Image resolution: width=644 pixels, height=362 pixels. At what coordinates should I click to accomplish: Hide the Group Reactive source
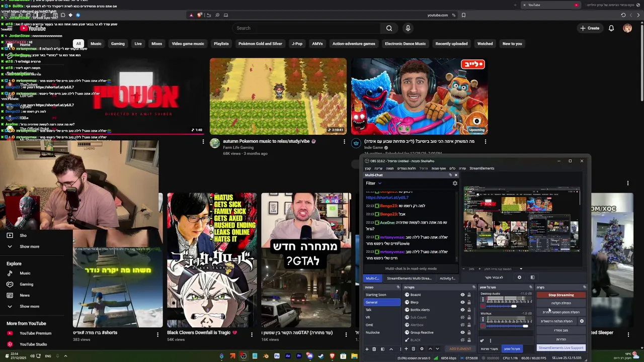point(462,332)
